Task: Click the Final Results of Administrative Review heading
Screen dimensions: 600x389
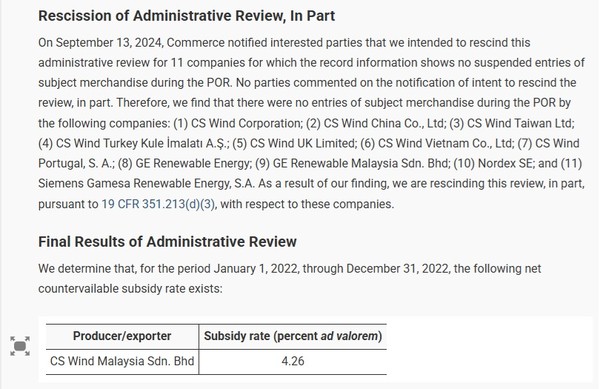Action: (167, 242)
